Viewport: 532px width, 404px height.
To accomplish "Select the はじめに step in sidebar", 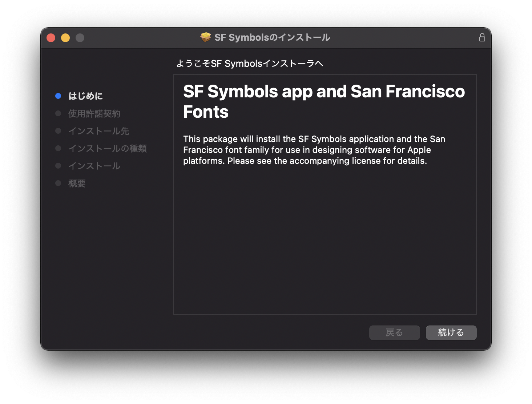I will (x=85, y=96).
